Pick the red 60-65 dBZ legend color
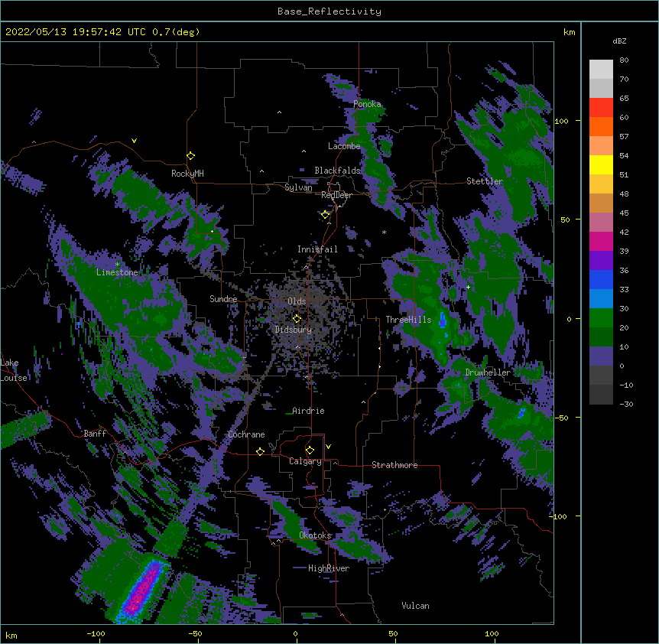The height and width of the screenshot is (644, 659). (601, 108)
